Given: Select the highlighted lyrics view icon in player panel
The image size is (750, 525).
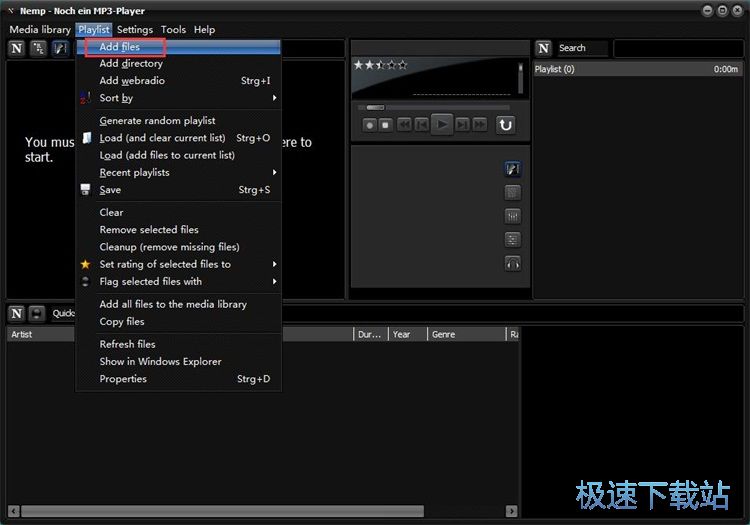Looking at the screenshot, I should coord(513,169).
